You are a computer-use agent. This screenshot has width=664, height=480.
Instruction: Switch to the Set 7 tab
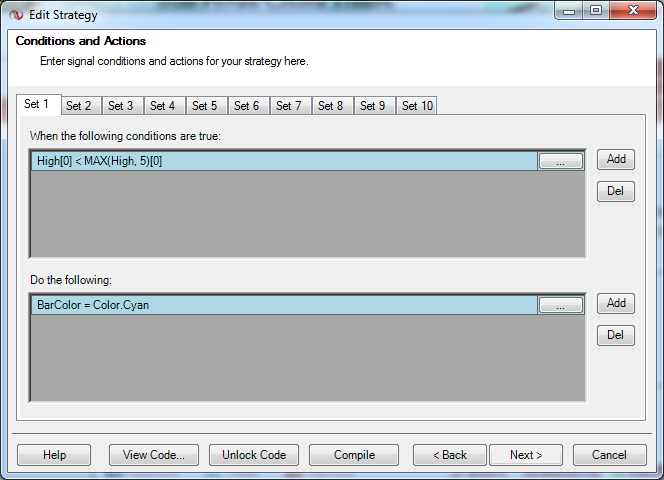tap(290, 105)
